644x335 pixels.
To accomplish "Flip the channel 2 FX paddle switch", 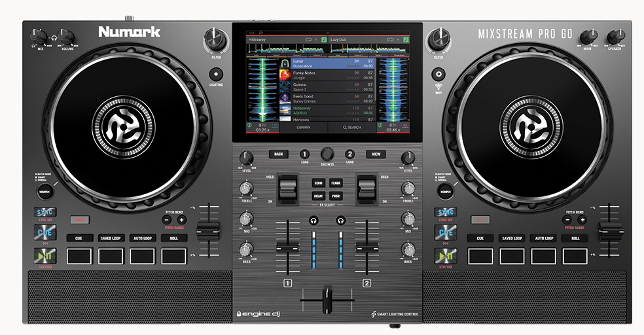I will [x=367, y=189].
